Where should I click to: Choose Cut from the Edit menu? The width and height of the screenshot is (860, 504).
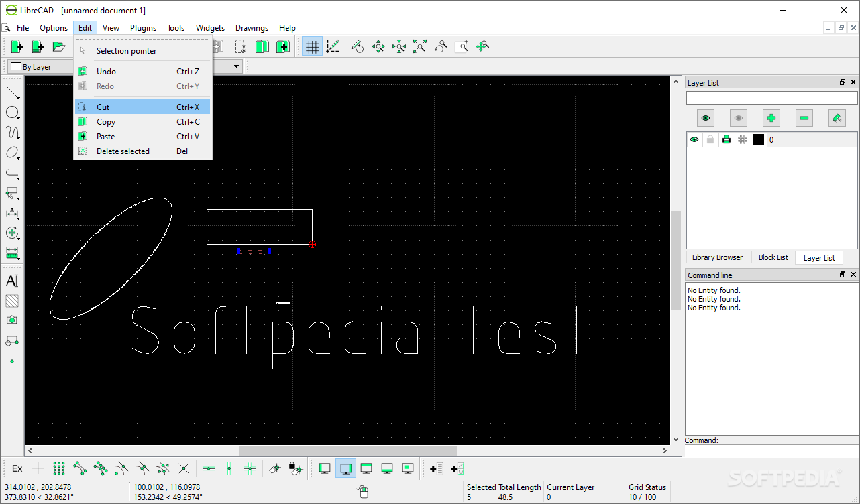[x=143, y=107]
